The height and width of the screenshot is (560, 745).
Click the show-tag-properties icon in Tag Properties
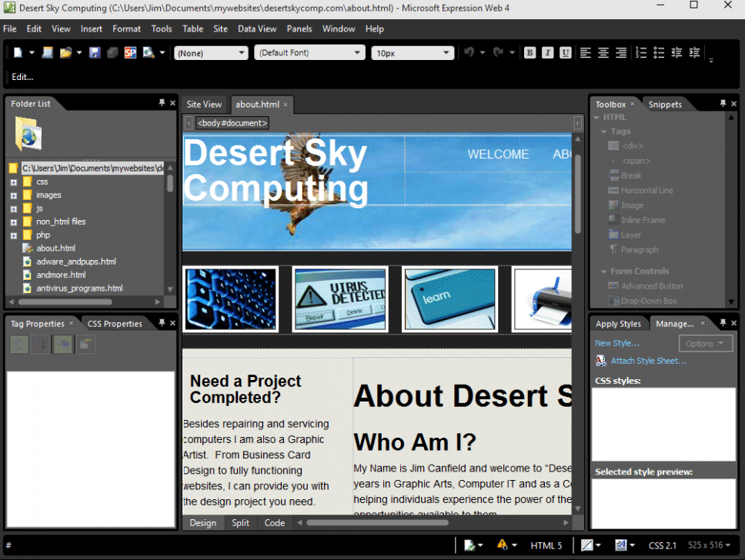pos(85,345)
